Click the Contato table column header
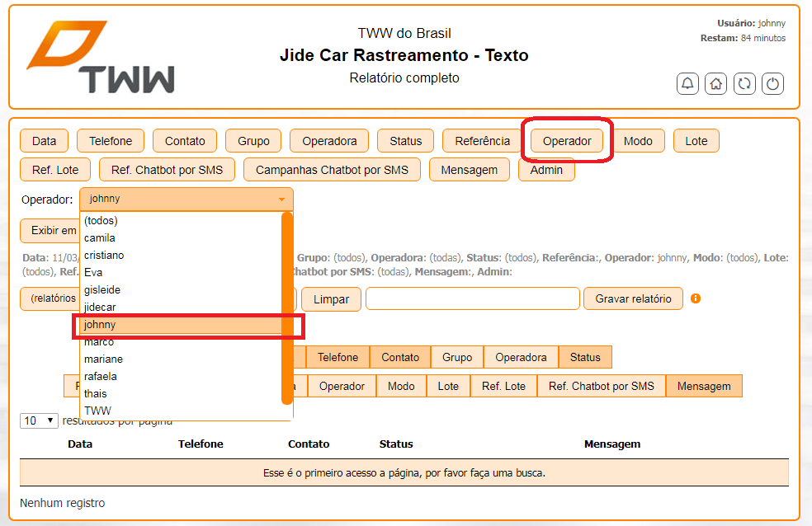The image size is (812, 526). coord(308,444)
